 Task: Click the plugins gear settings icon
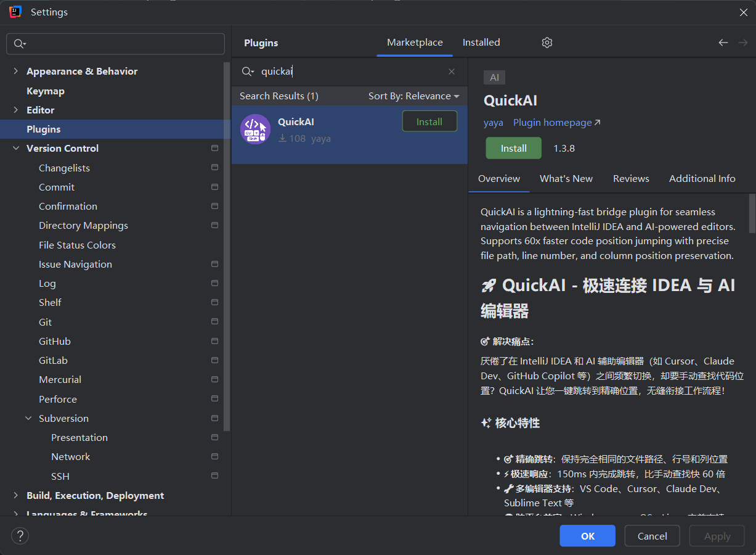click(x=547, y=43)
